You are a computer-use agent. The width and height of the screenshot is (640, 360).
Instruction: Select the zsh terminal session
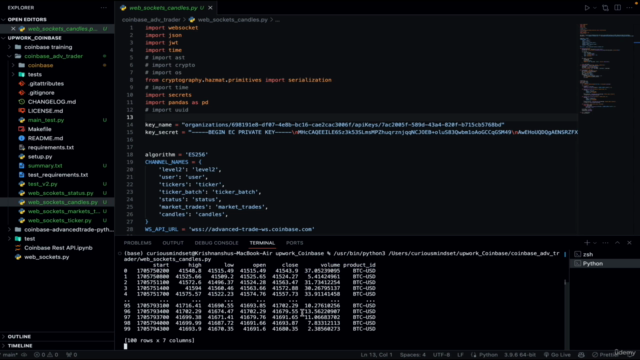pos(604,254)
